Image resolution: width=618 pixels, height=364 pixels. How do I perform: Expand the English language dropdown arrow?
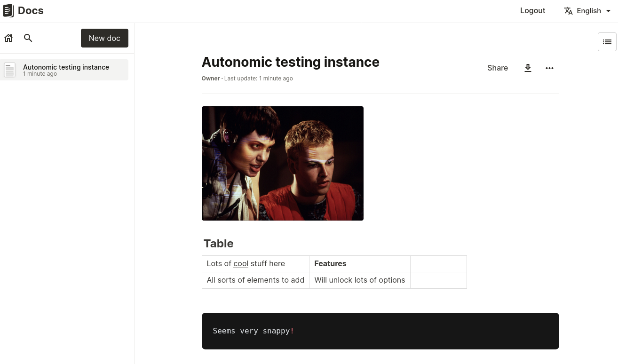(608, 11)
